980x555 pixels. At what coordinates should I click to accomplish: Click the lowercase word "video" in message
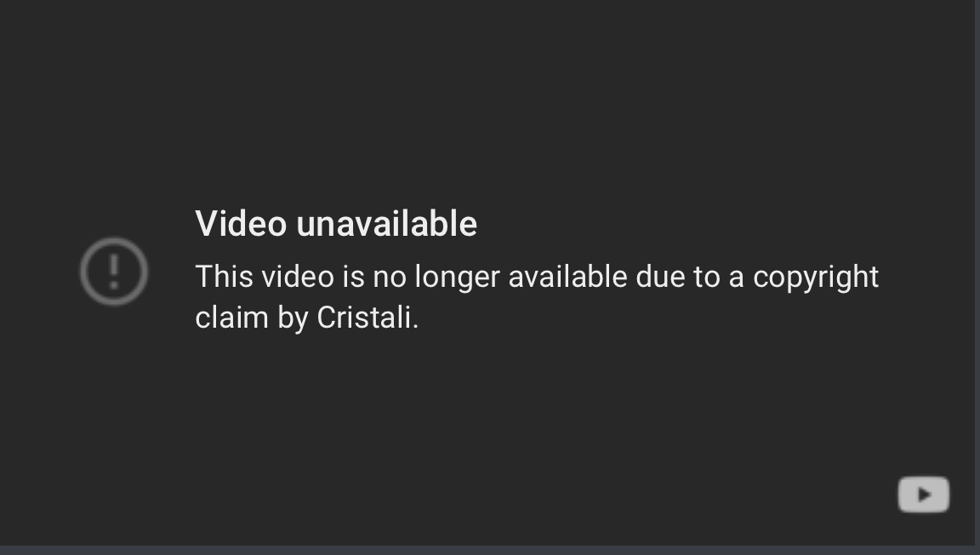pyautogui.click(x=298, y=277)
